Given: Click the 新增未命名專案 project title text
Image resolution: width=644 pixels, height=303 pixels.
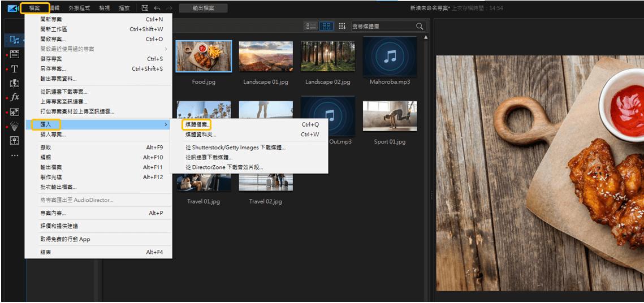Looking at the screenshot, I should 430,8.
